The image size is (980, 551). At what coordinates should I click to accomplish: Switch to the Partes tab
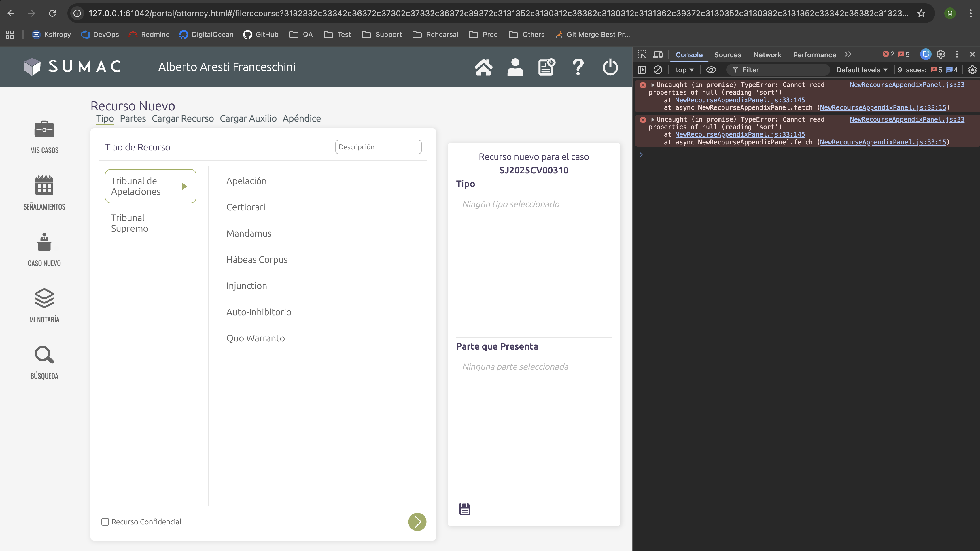pos(133,118)
